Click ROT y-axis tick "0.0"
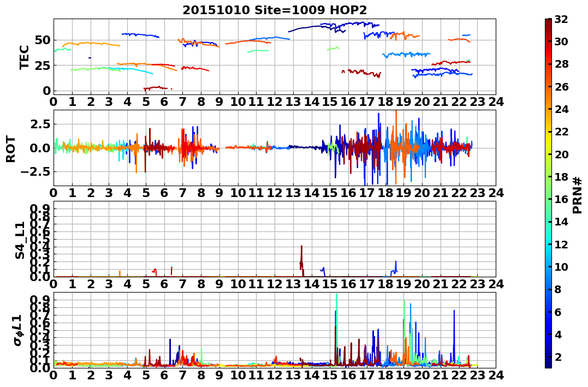This screenshot has height=387, width=588. coord(40,148)
